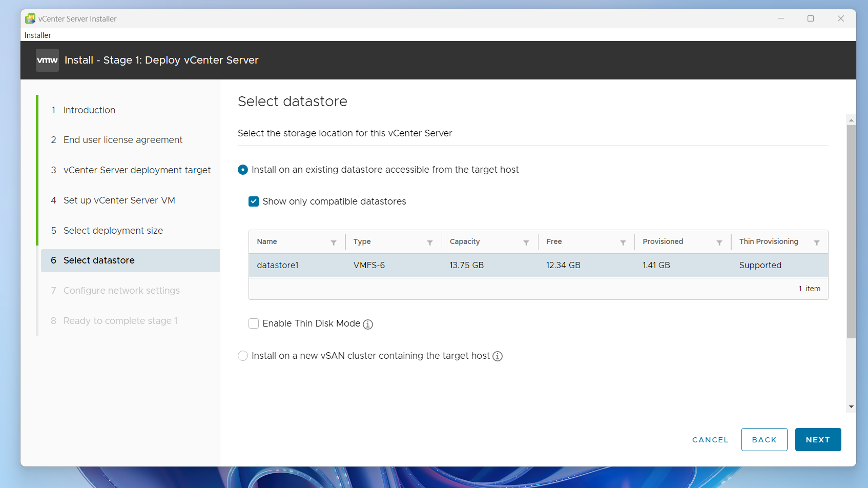Open Thin Provisioning column filter
The width and height of the screenshot is (868, 488).
[817, 242]
